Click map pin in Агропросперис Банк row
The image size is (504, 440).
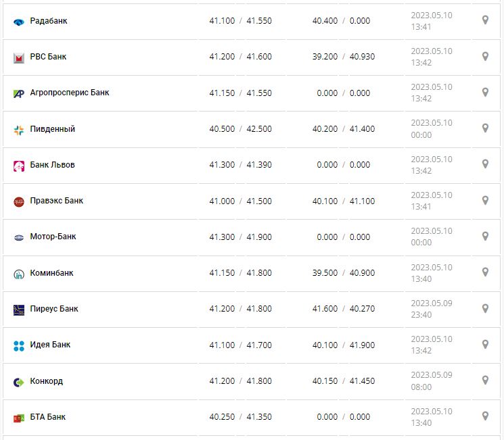pos(485,92)
